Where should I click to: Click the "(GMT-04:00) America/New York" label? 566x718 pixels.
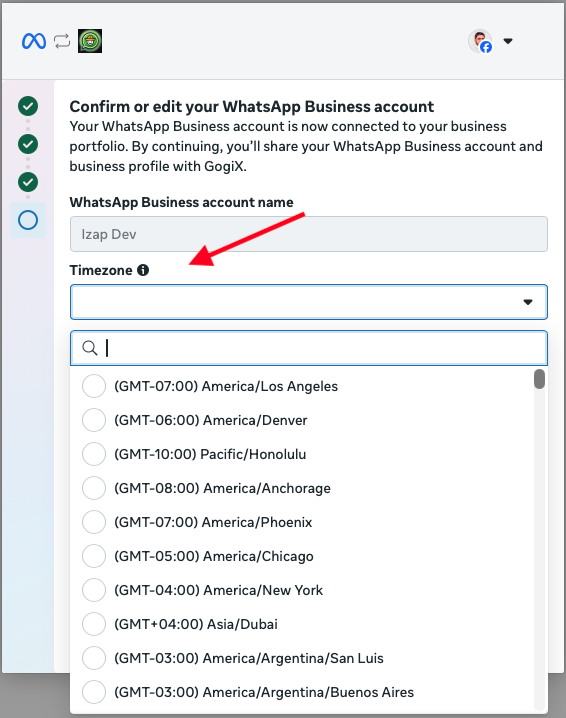[218, 590]
